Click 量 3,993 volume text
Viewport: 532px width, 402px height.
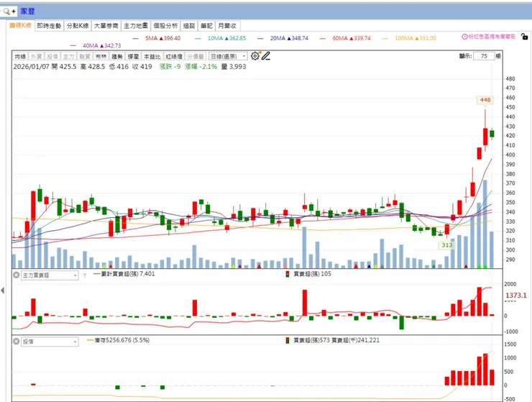[x=234, y=67]
